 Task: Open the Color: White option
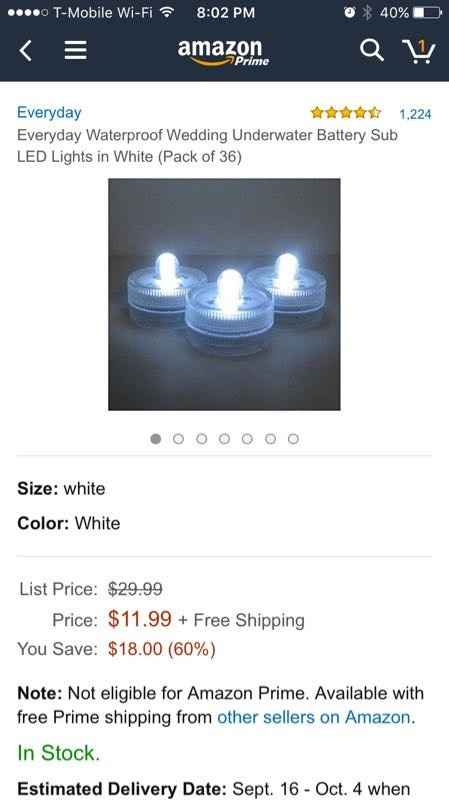(69, 523)
